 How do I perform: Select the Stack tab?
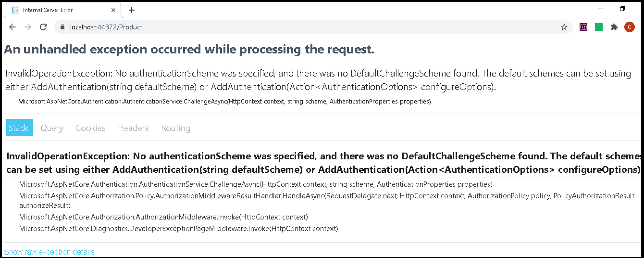tap(20, 128)
